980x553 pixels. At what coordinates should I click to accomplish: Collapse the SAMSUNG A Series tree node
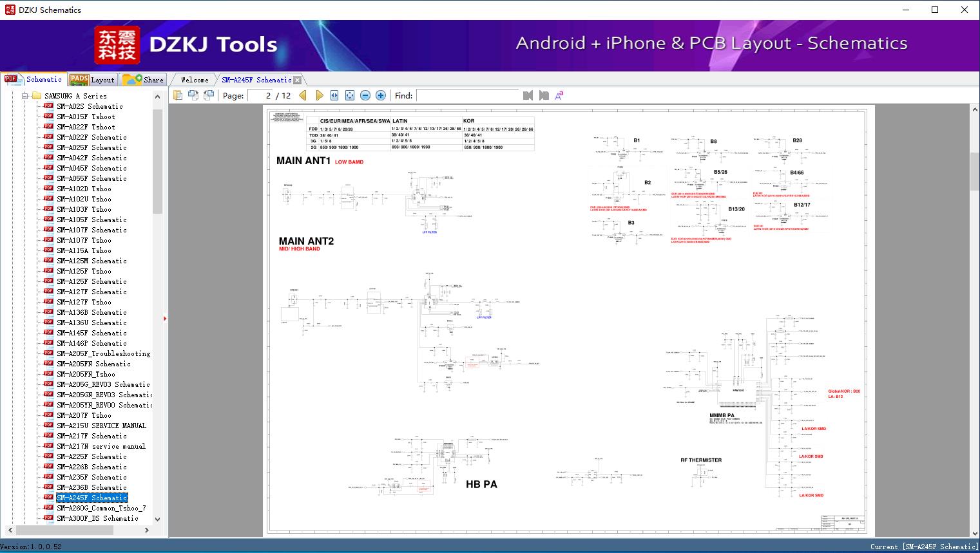click(25, 96)
